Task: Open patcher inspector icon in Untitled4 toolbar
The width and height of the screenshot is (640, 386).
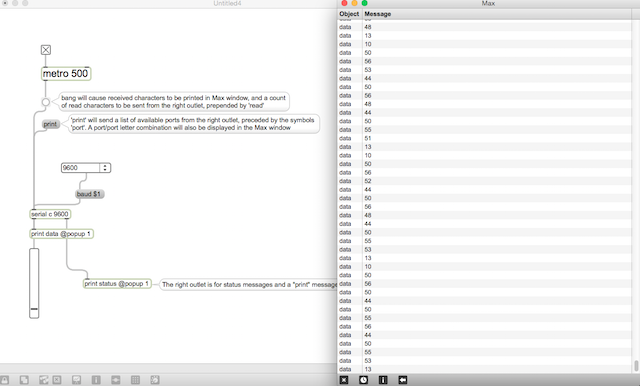Action: click(x=96, y=380)
